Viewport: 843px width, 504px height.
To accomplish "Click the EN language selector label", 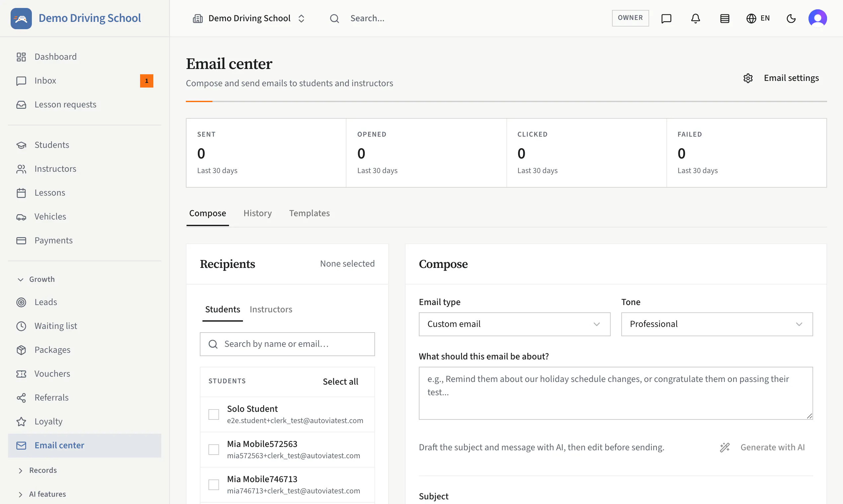I will 765,18.
